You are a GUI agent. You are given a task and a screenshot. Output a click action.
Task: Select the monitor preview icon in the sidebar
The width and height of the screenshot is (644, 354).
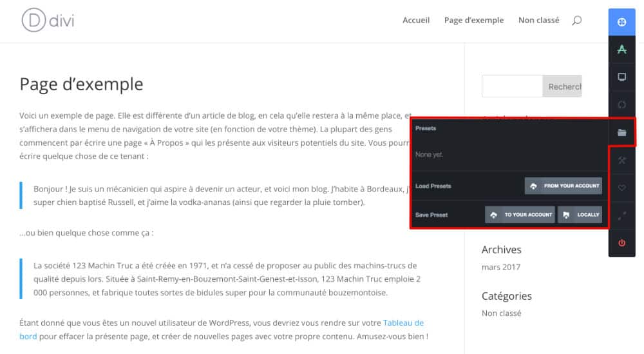coord(621,77)
